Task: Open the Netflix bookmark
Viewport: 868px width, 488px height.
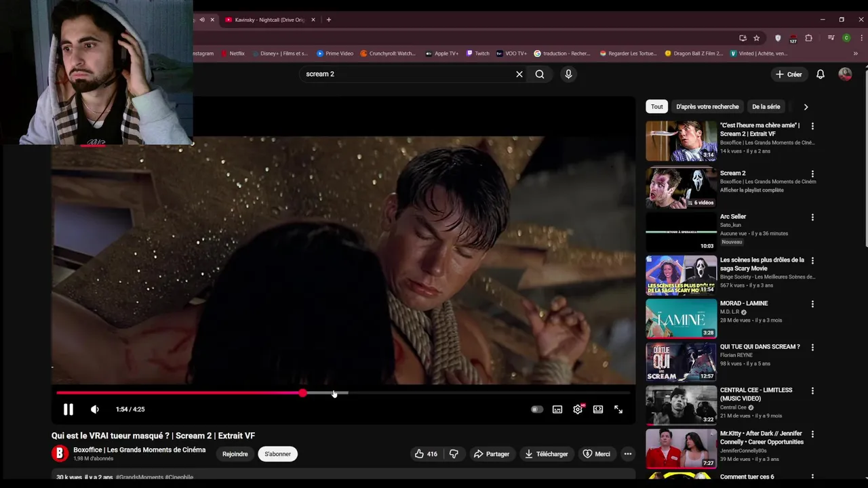Action: (x=233, y=54)
